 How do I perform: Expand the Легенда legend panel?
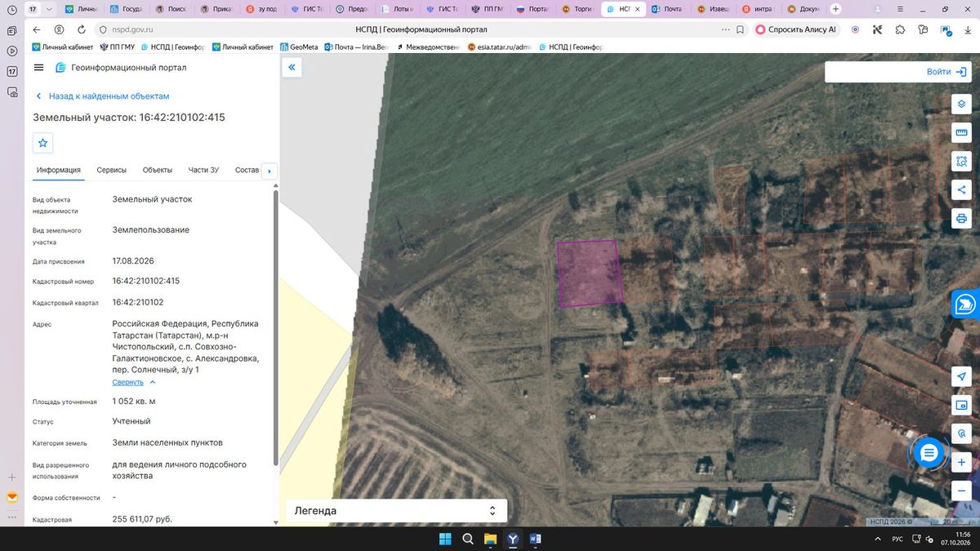click(x=395, y=511)
